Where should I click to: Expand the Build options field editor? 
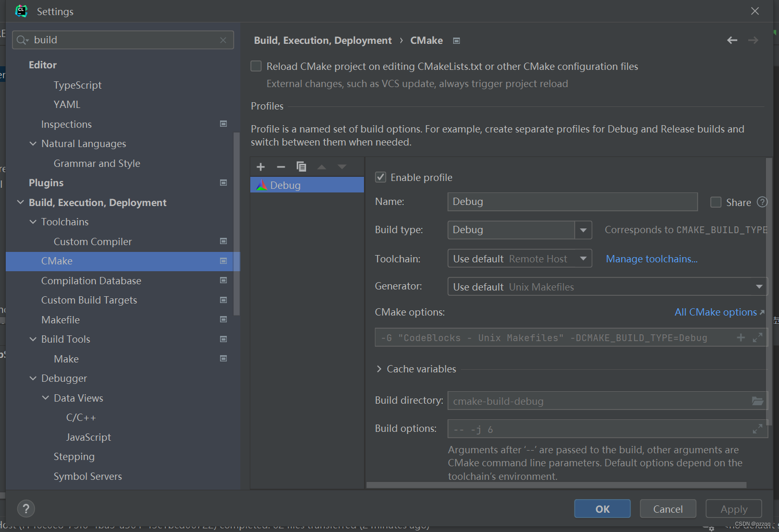click(758, 429)
